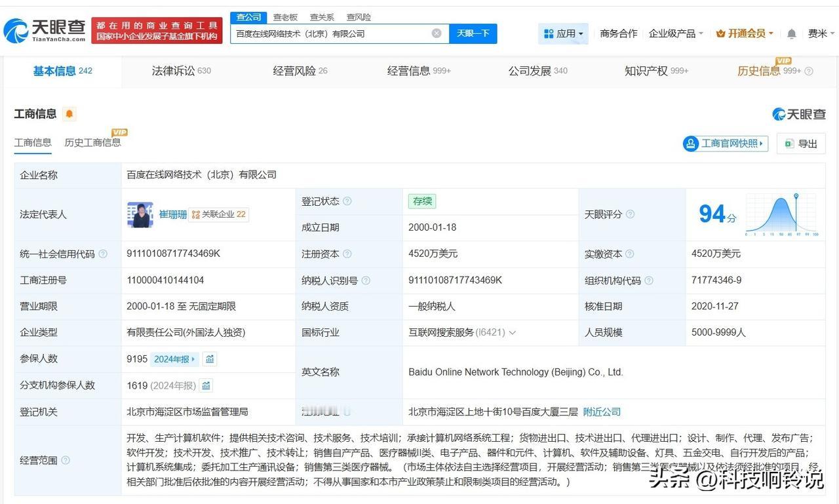Click the help icon after 历史信息 999+
Screen dimensions: 839x504
pyautogui.click(x=809, y=71)
